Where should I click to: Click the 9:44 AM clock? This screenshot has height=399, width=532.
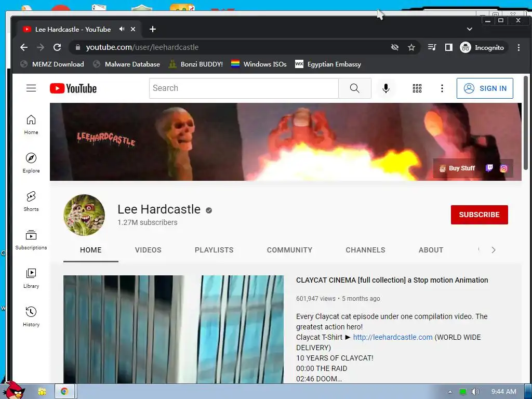504,392
